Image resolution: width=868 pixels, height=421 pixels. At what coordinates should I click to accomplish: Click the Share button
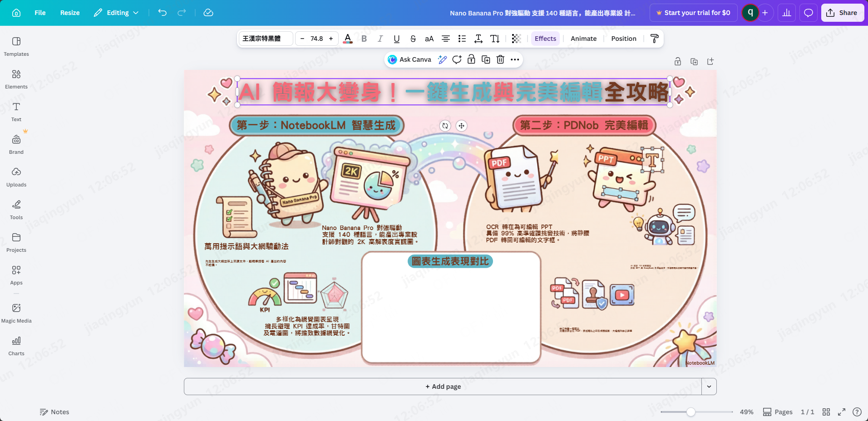842,12
